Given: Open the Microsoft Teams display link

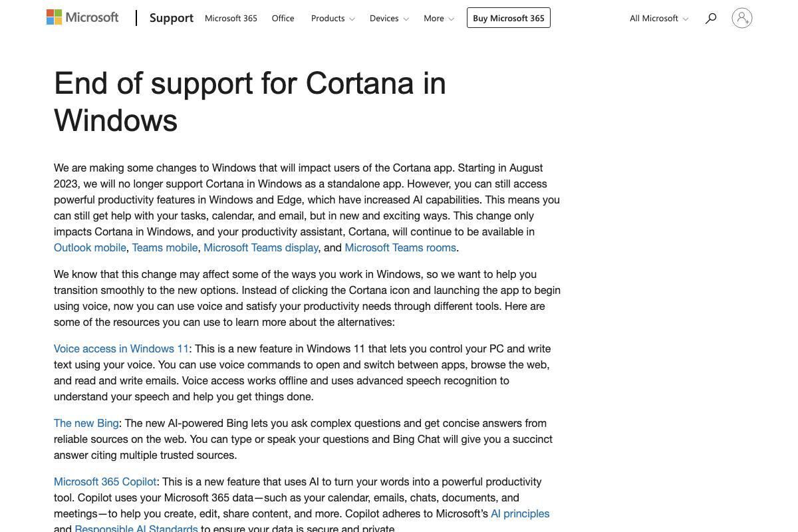Looking at the screenshot, I should pos(261,247).
